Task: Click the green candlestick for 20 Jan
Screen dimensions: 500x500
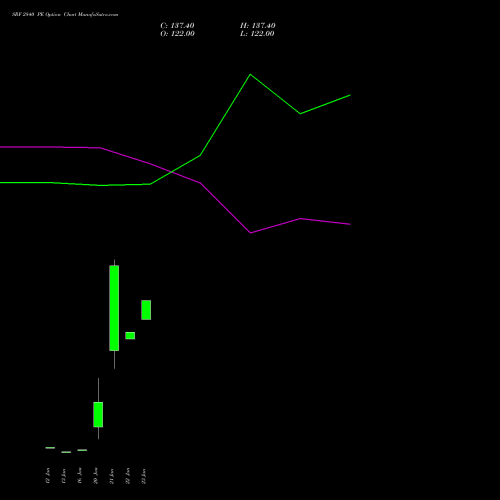Action: coord(98,414)
